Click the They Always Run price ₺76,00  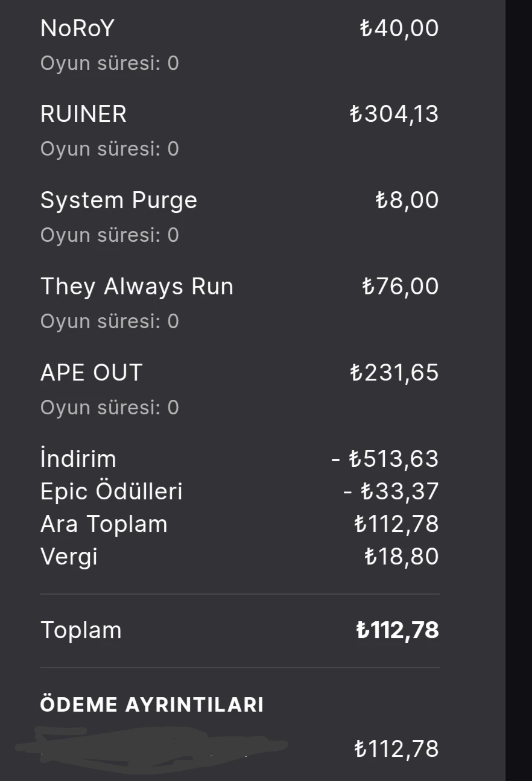coord(401,286)
